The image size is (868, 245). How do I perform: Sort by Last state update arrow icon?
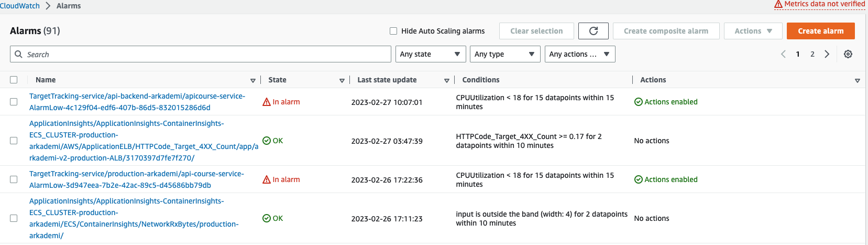click(447, 80)
